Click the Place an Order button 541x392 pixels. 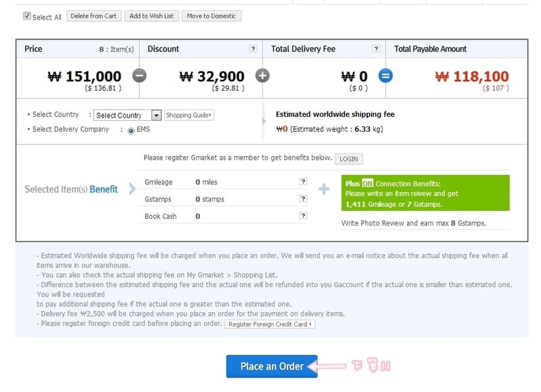click(272, 366)
